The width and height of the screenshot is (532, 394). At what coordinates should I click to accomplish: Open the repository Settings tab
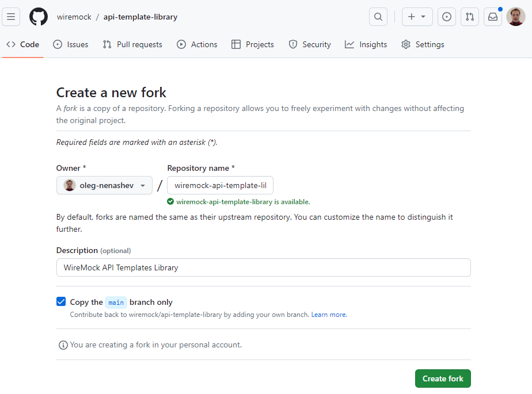423,44
